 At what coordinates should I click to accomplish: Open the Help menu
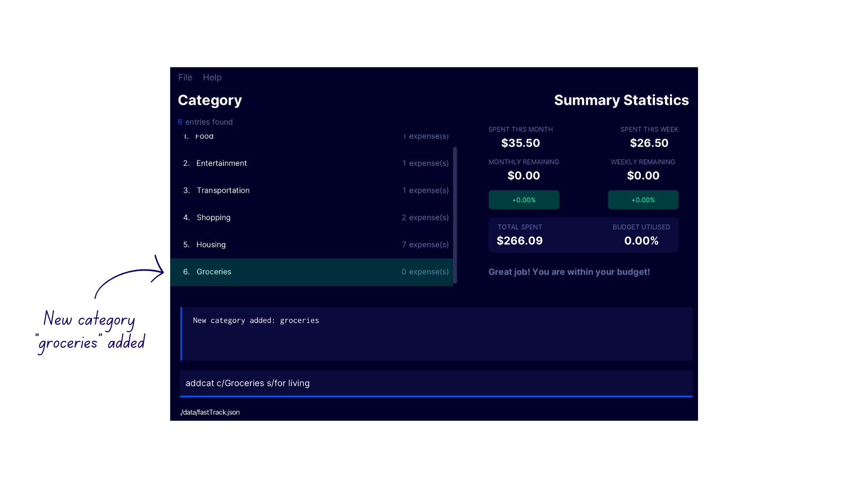pos(212,77)
